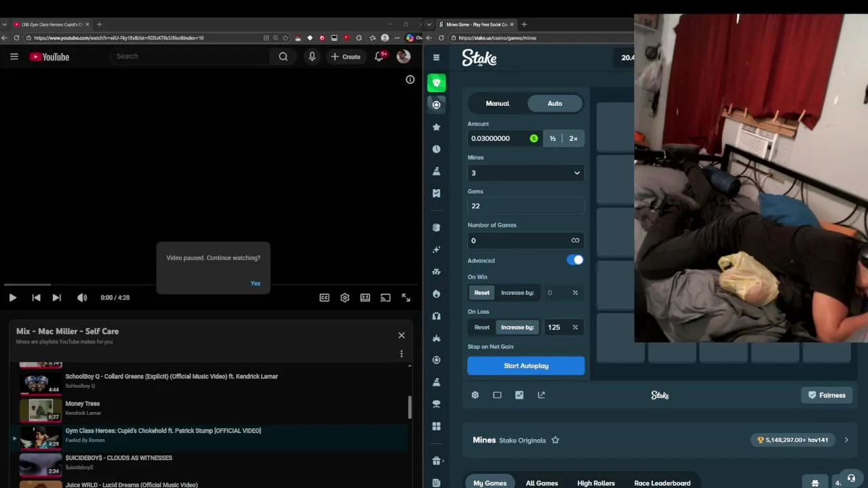Screen dimensions: 868x488
Task: Select Increase by under On Win
Action: click(517, 293)
